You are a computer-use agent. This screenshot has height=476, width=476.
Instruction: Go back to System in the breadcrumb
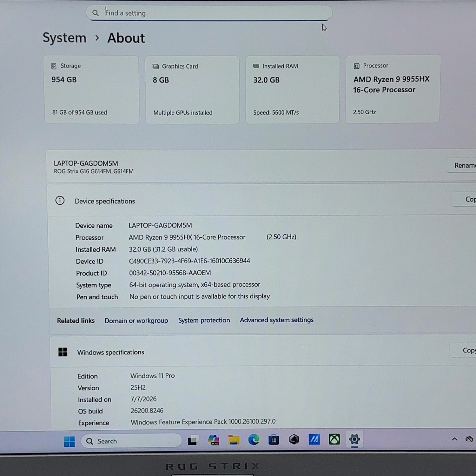tap(64, 38)
